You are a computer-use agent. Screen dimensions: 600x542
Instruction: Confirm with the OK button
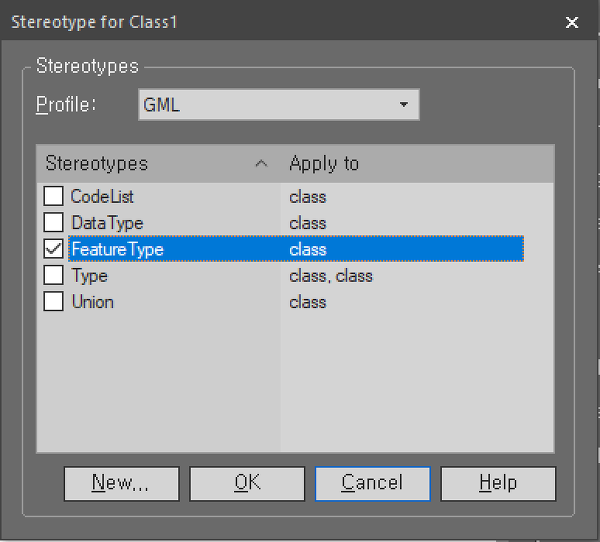coord(247,483)
